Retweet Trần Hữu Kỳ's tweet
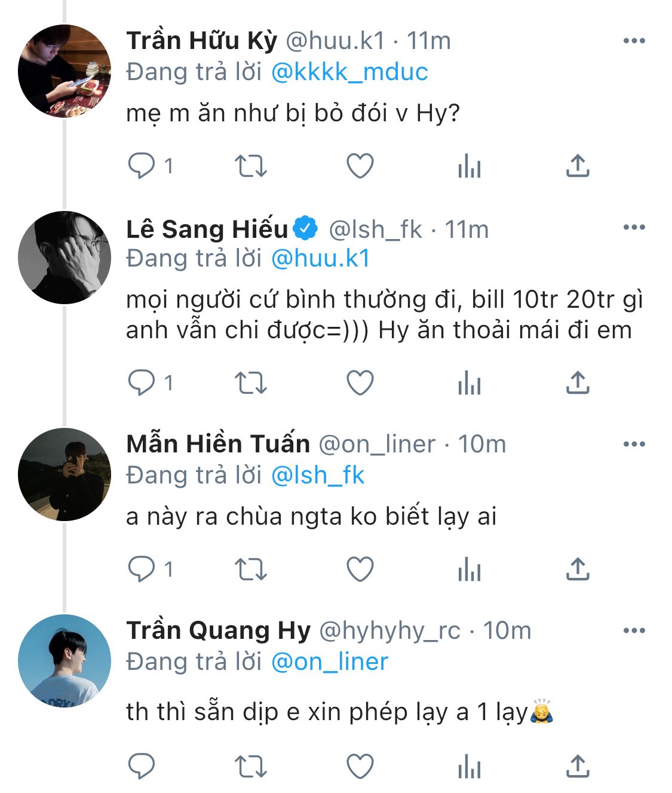The width and height of the screenshot is (672, 793). click(250, 166)
